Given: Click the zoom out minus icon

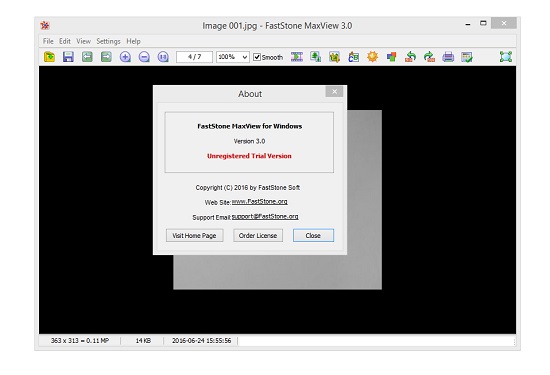Looking at the screenshot, I should pos(144,56).
